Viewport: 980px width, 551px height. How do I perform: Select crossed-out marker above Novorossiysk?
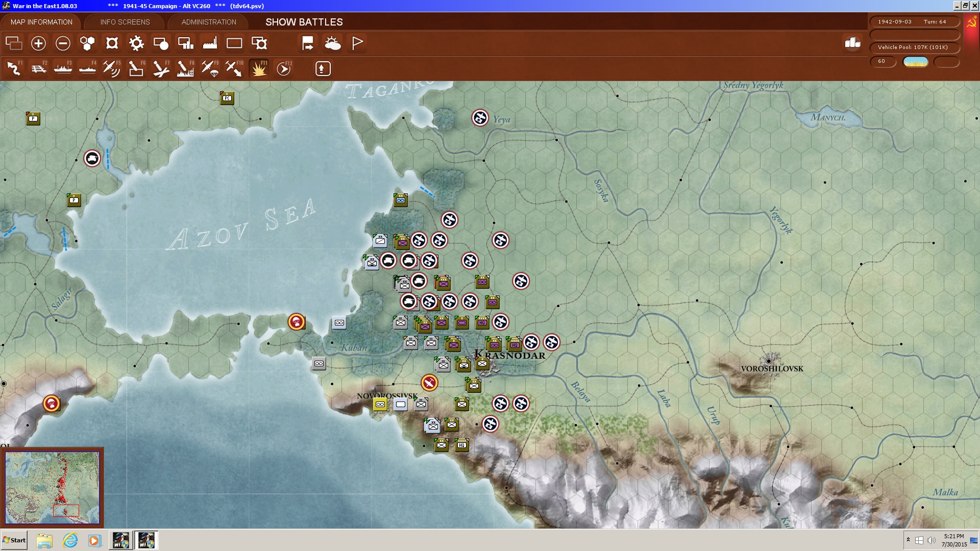(429, 383)
